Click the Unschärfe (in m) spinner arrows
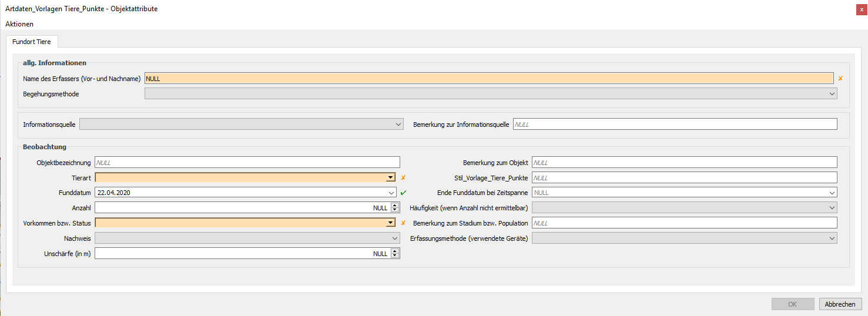The width and height of the screenshot is (868, 316). point(395,254)
